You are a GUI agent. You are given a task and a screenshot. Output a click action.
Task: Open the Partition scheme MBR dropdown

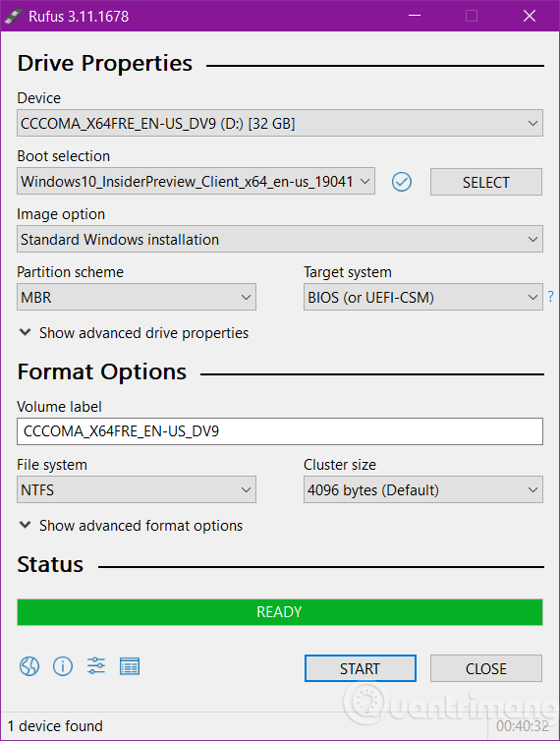pos(137,297)
